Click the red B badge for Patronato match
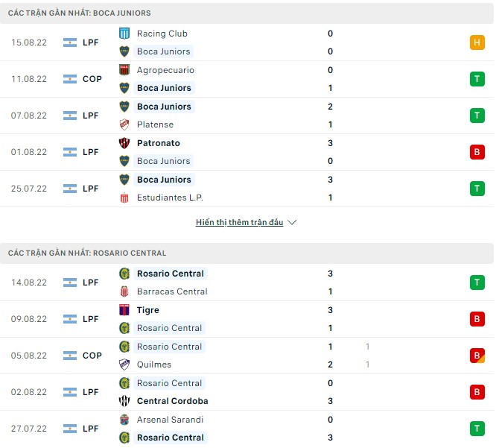 477,152
